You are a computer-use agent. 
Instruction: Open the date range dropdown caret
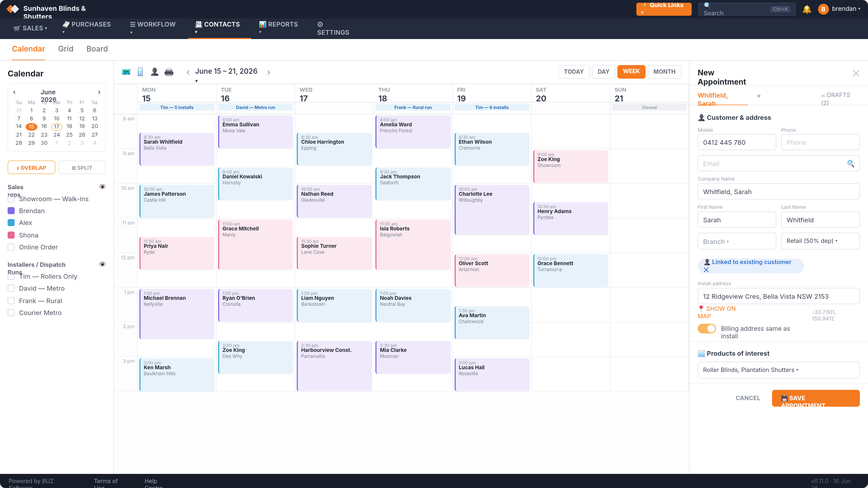pyautogui.click(x=196, y=81)
